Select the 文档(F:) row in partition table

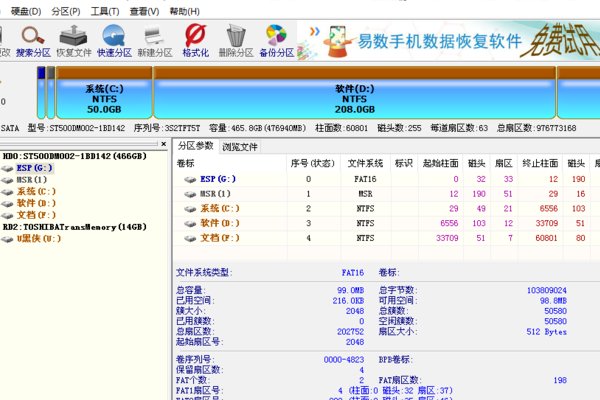point(386,238)
